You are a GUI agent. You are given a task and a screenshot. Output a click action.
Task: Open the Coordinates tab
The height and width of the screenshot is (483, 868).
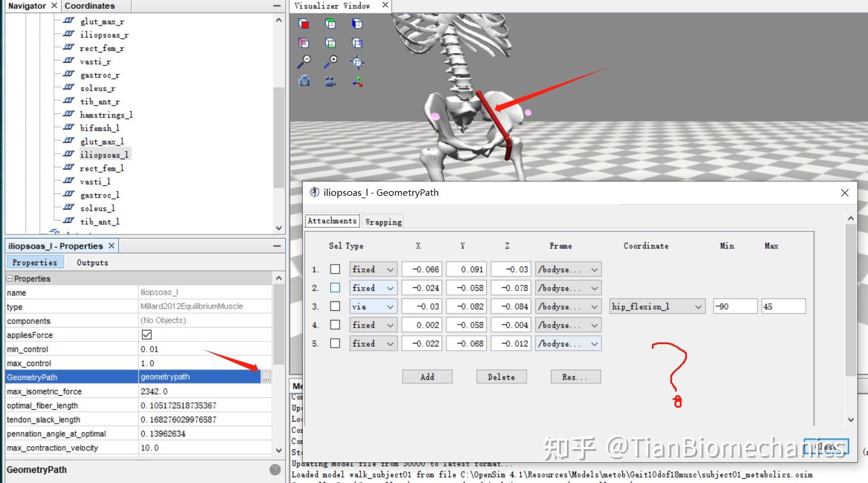point(90,6)
